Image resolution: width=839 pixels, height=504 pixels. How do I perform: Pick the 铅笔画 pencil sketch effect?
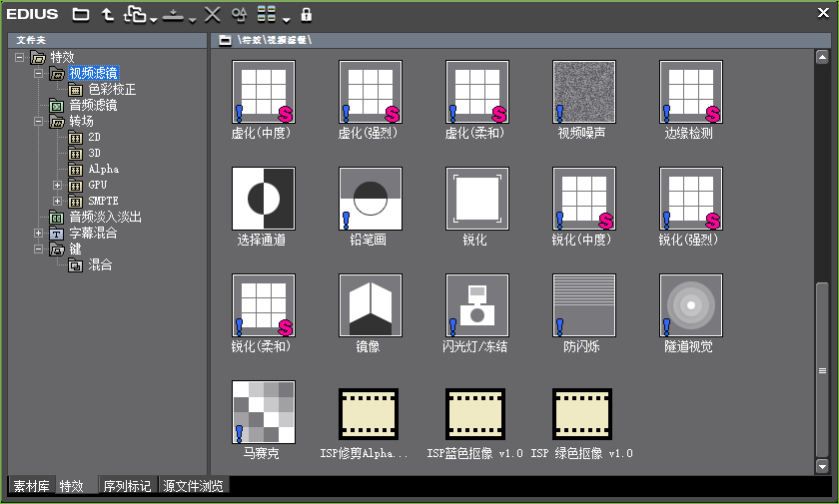point(370,198)
